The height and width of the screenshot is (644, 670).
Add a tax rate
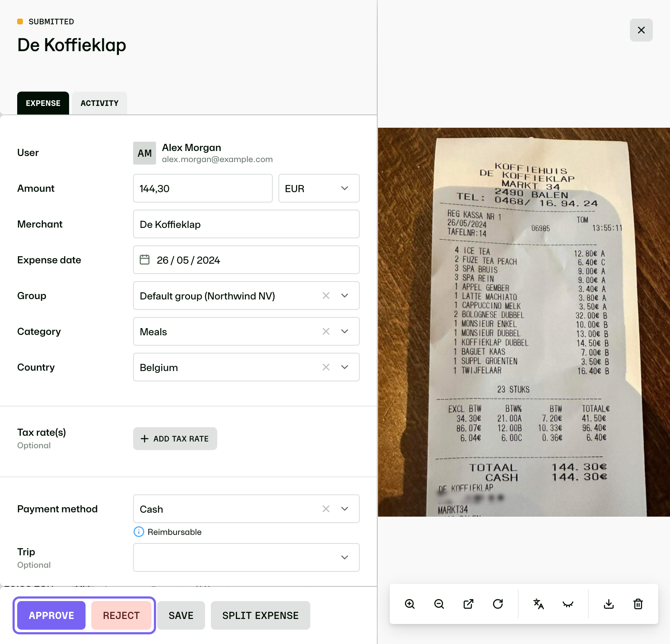coord(175,439)
